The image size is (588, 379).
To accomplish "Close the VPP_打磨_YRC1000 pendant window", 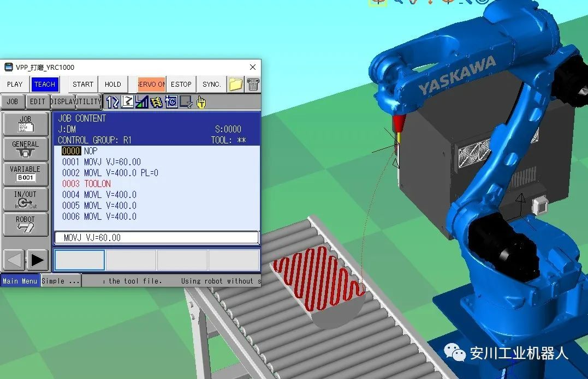I will tap(253, 67).
